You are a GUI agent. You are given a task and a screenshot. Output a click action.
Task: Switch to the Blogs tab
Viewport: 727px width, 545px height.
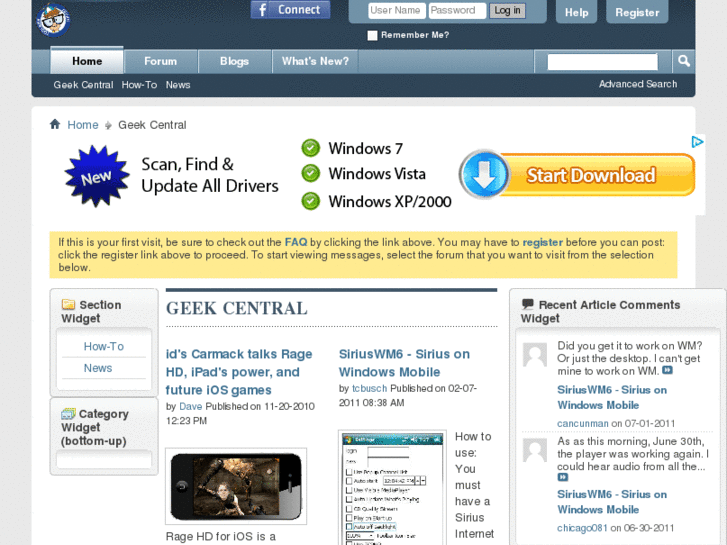pos(234,61)
